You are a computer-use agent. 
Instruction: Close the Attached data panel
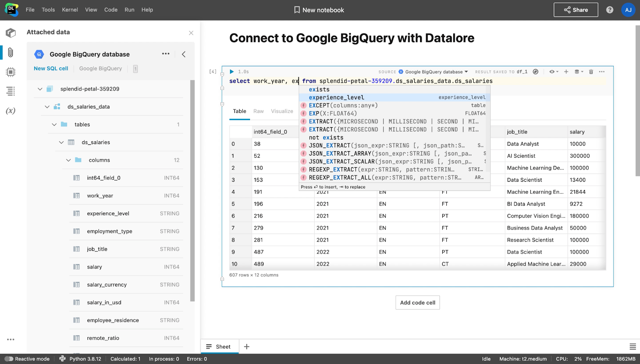[x=191, y=33]
